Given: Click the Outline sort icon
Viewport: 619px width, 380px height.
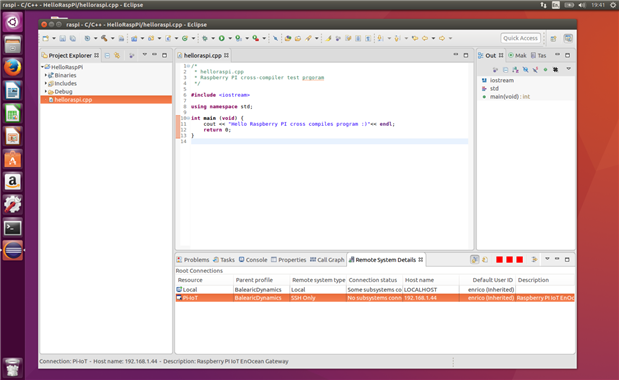Looking at the screenshot, I should (x=516, y=69).
